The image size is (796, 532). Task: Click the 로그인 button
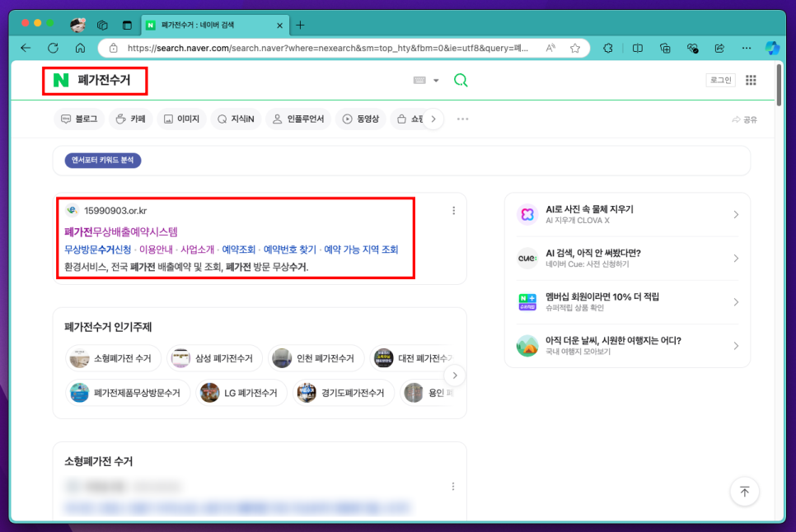pos(720,80)
